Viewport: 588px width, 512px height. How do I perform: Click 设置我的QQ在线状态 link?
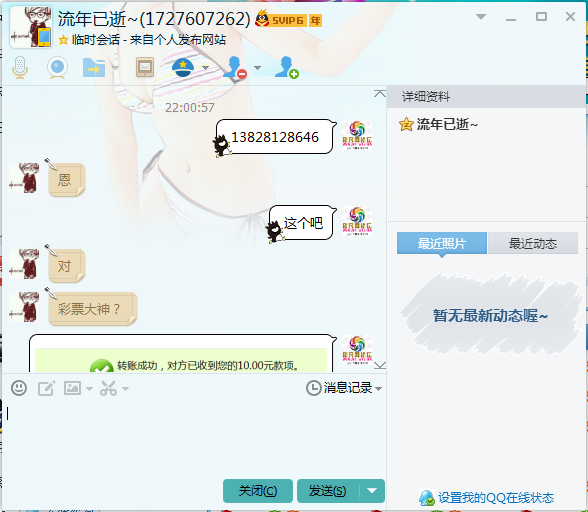(496, 498)
